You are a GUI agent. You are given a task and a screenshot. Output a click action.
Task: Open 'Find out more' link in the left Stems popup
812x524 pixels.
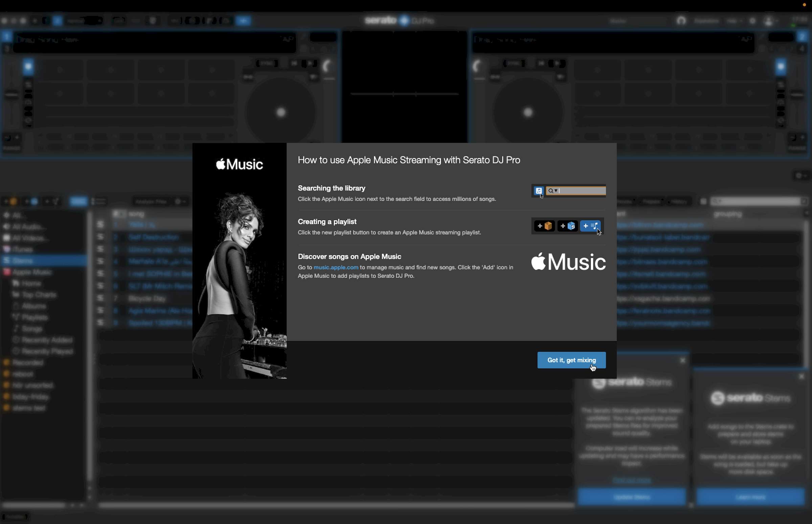tap(632, 480)
